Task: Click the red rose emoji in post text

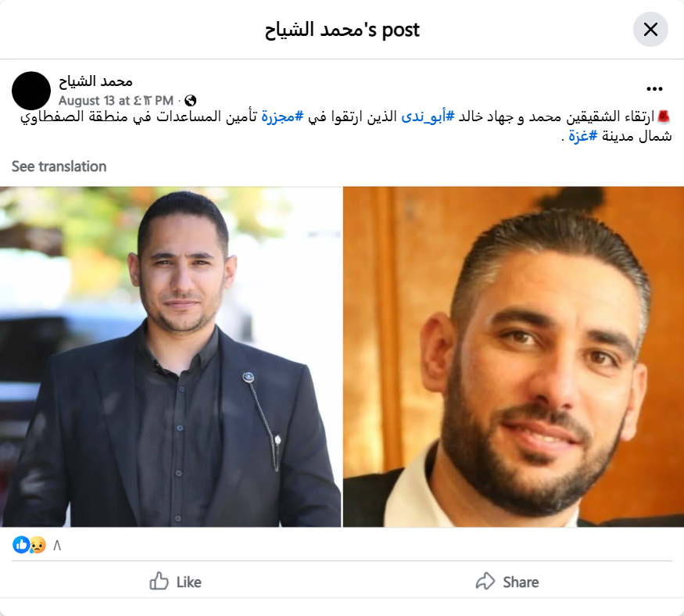Action: click(664, 117)
